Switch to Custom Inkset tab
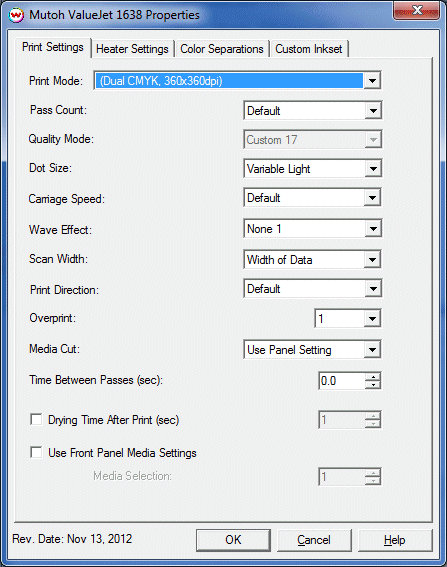 [309, 49]
